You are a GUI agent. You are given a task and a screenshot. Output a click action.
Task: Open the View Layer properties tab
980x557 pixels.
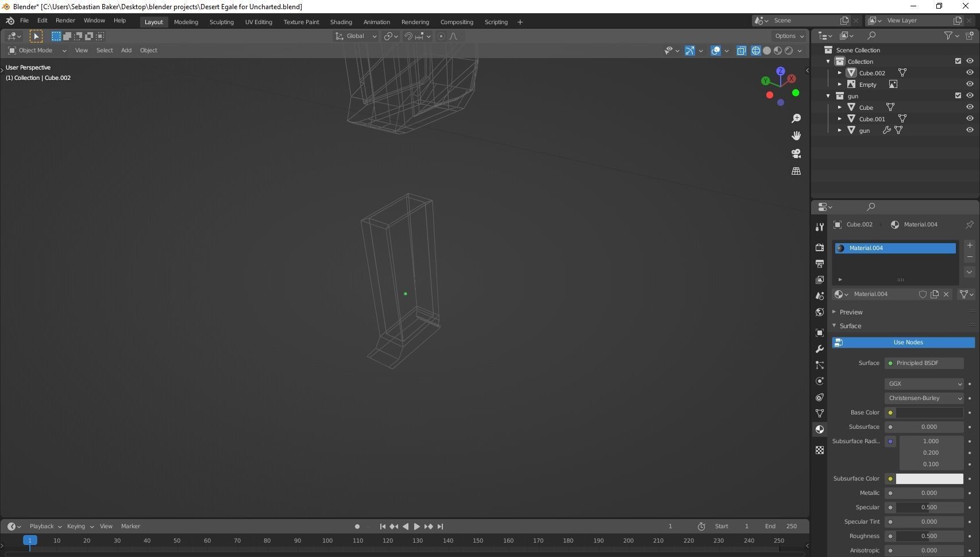tap(820, 279)
